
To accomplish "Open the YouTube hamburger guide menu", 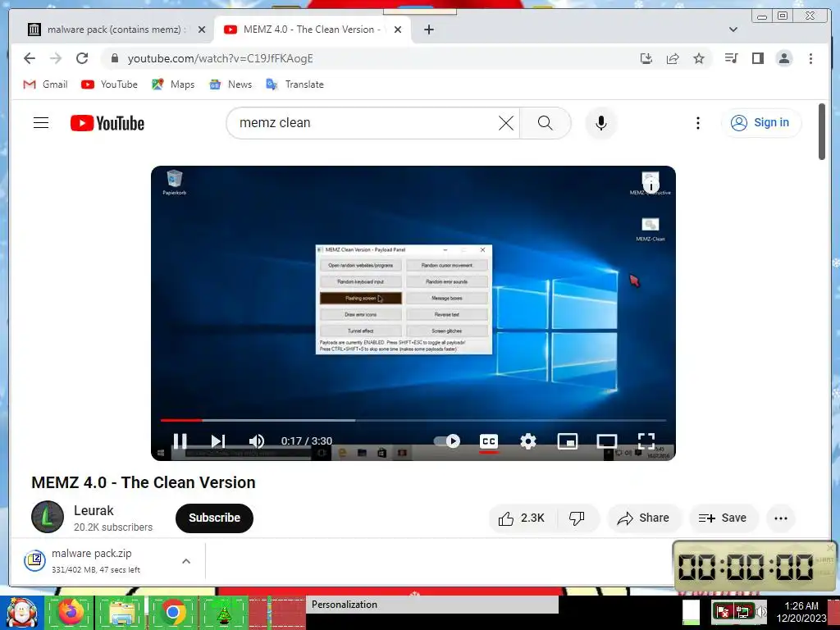I will pos(41,123).
